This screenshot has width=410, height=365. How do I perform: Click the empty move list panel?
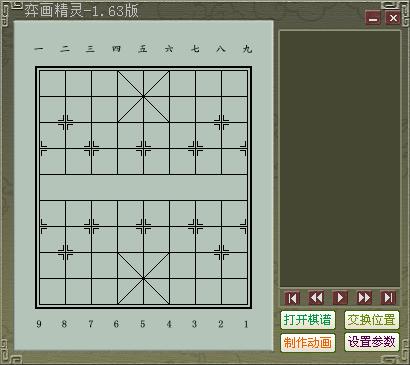tap(340, 159)
